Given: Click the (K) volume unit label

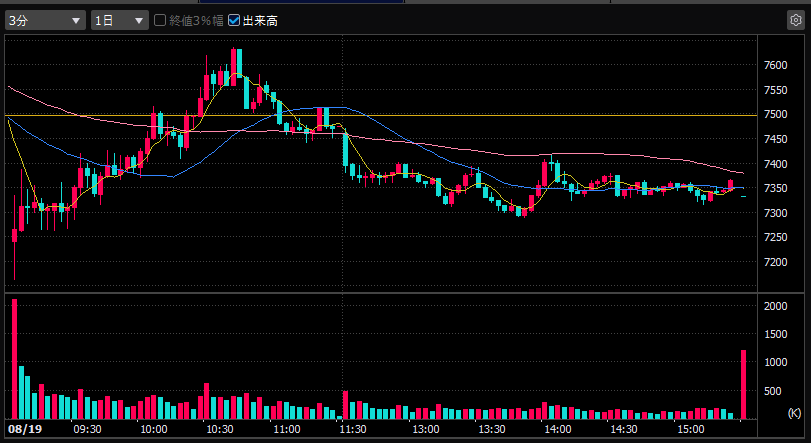Looking at the screenshot, I should pos(794,413).
